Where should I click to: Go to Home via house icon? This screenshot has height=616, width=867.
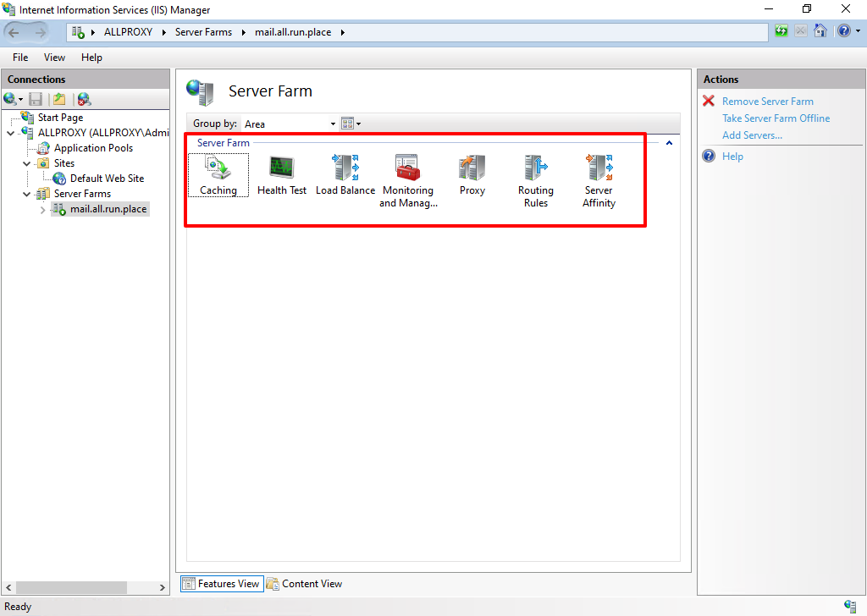click(x=820, y=31)
